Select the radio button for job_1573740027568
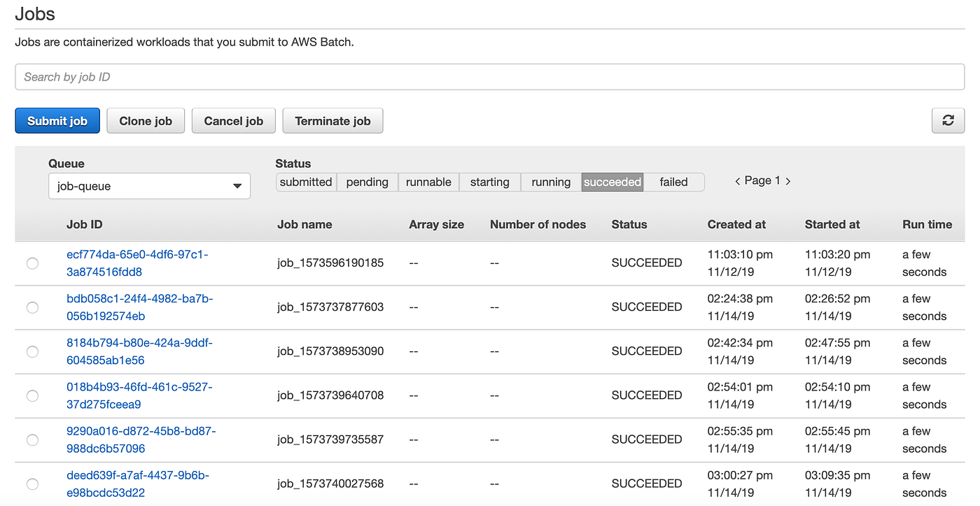980x506 pixels. [x=32, y=484]
